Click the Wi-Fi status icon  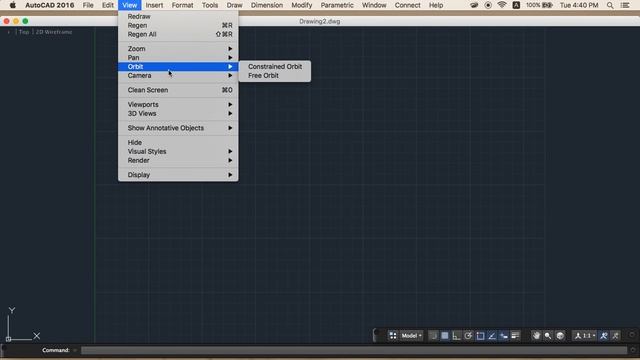(x=502, y=5)
